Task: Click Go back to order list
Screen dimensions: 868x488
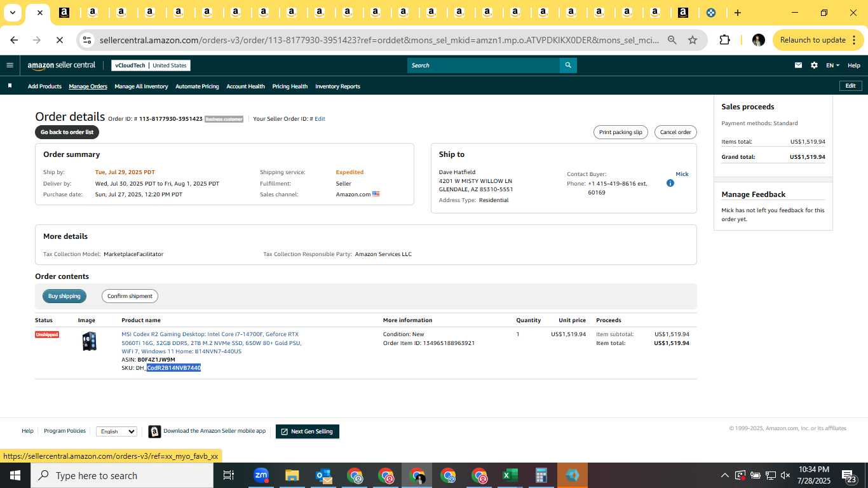Action: [67, 132]
